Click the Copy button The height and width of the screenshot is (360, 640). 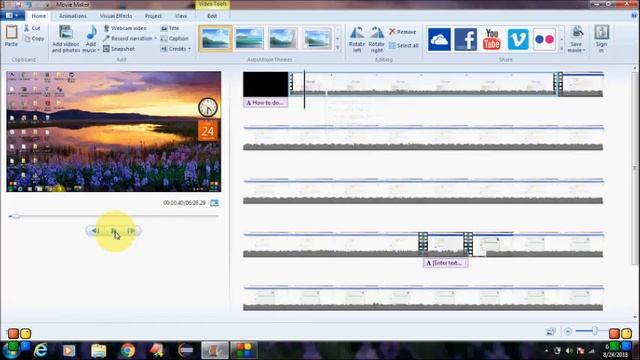pos(34,39)
